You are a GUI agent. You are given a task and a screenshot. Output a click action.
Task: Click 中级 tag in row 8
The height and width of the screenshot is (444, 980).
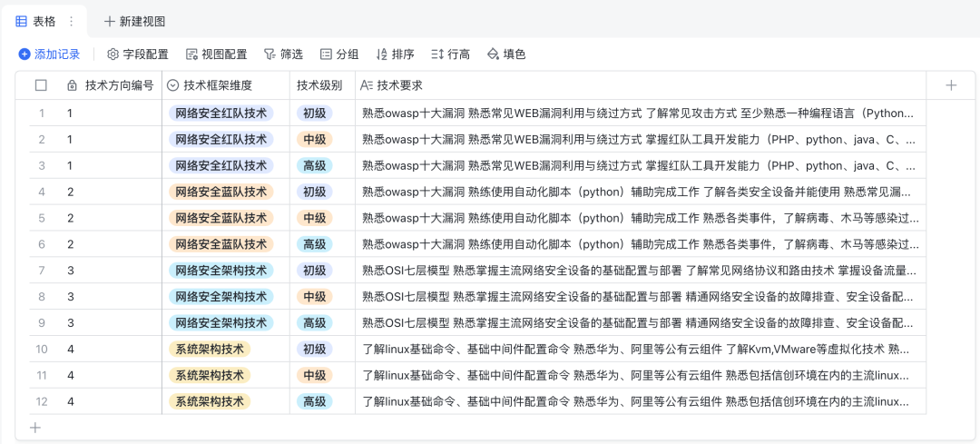click(315, 296)
